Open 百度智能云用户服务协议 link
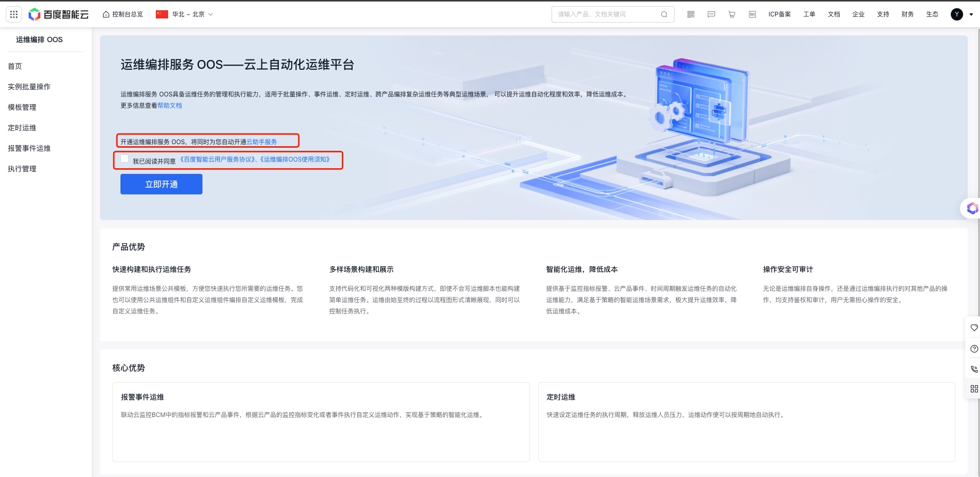The image size is (980, 477). click(218, 160)
